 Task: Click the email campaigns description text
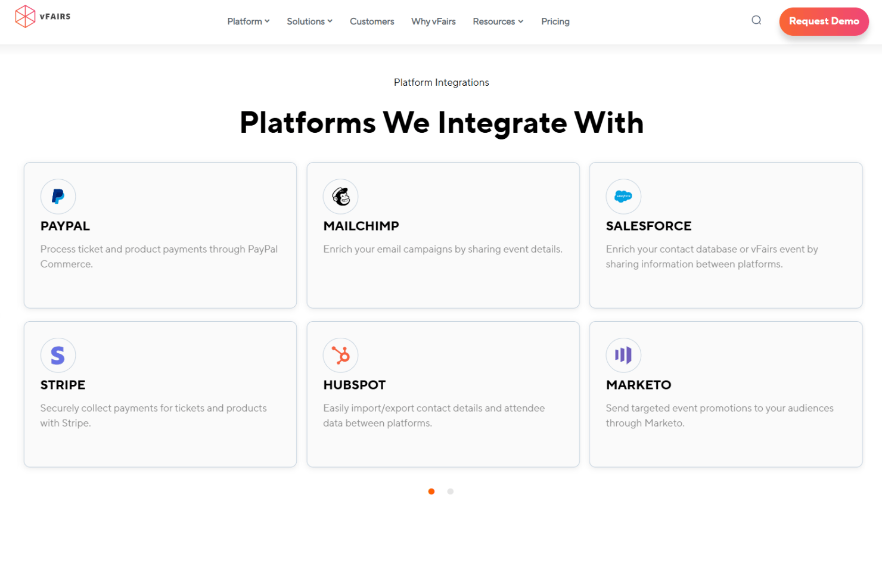443,249
